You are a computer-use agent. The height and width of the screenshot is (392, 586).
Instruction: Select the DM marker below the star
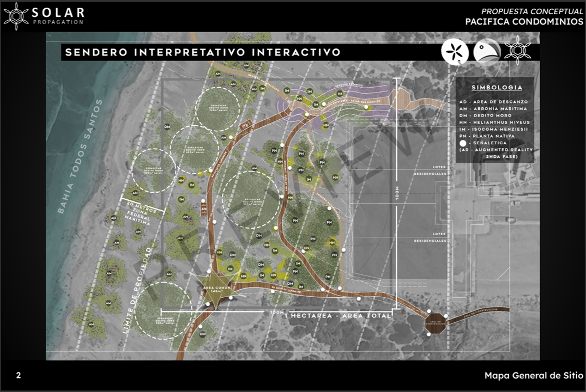(202, 334)
